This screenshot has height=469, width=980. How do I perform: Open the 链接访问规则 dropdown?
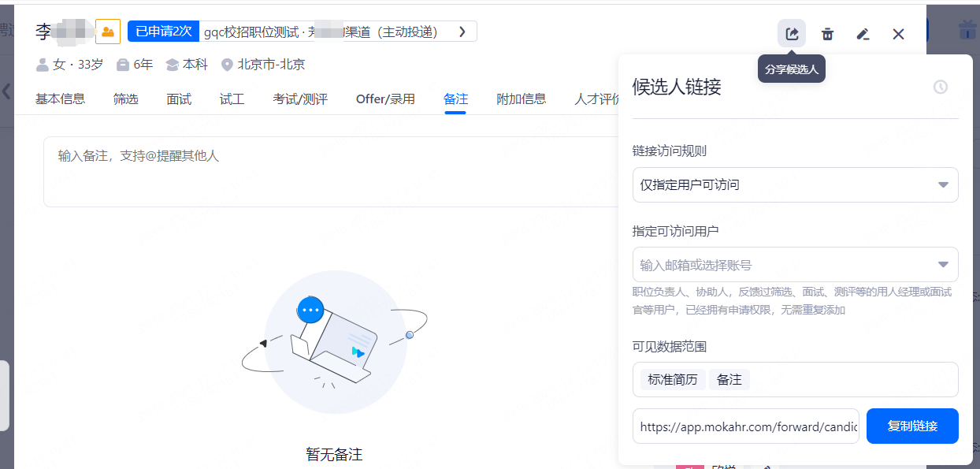click(795, 184)
